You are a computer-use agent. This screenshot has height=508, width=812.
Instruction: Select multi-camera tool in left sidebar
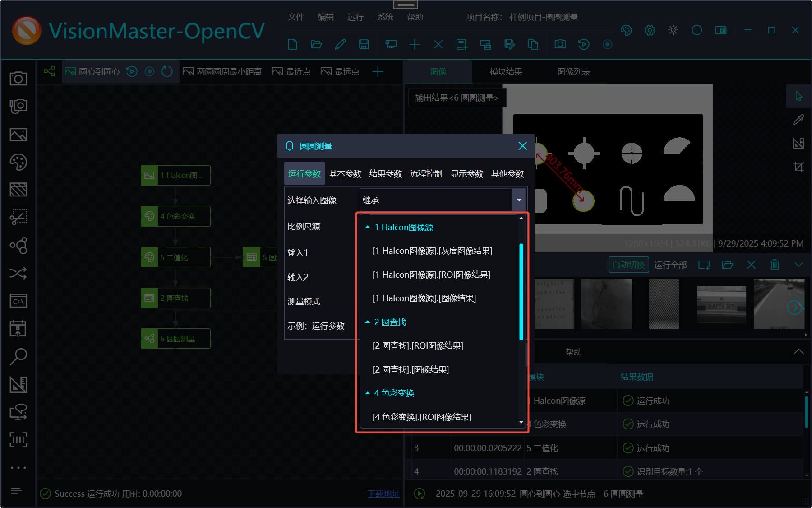click(18, 107)
